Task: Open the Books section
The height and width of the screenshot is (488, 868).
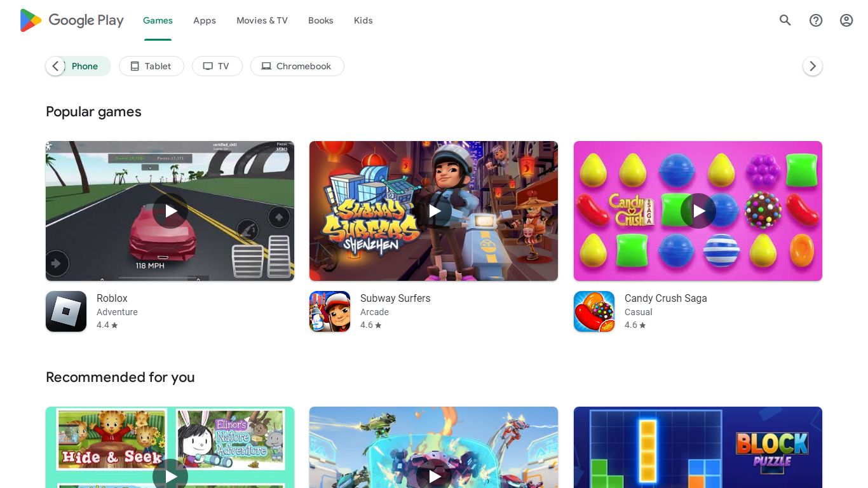Action: (321, 20)
